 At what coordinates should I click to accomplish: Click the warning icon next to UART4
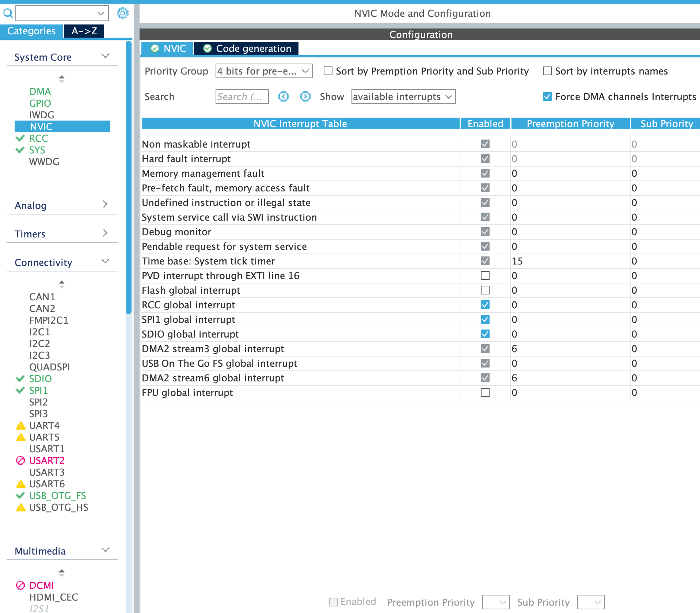tap(21, 426)
